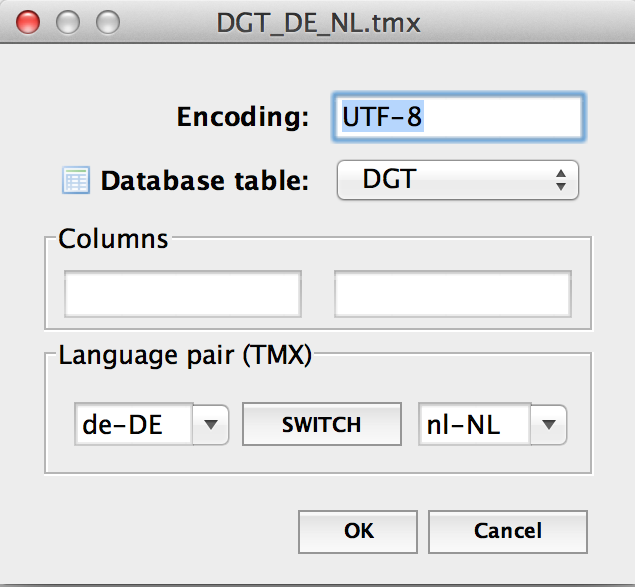Click the Columns group heading

point(113,238)
